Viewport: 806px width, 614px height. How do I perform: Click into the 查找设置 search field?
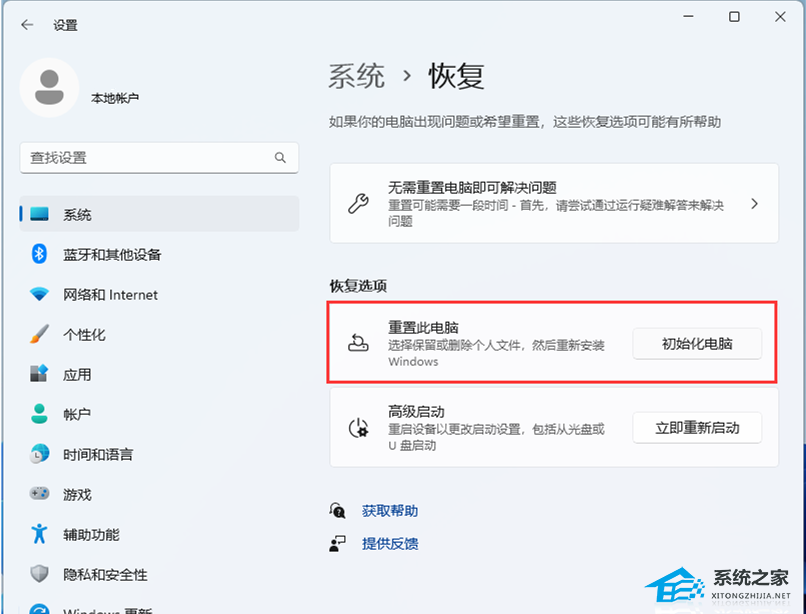[x=159, y=157]
